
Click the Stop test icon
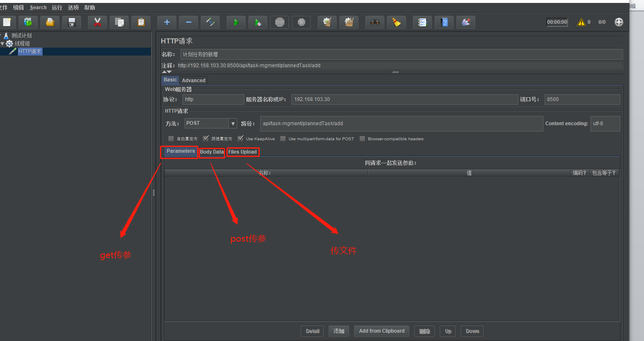click(279, 22)
